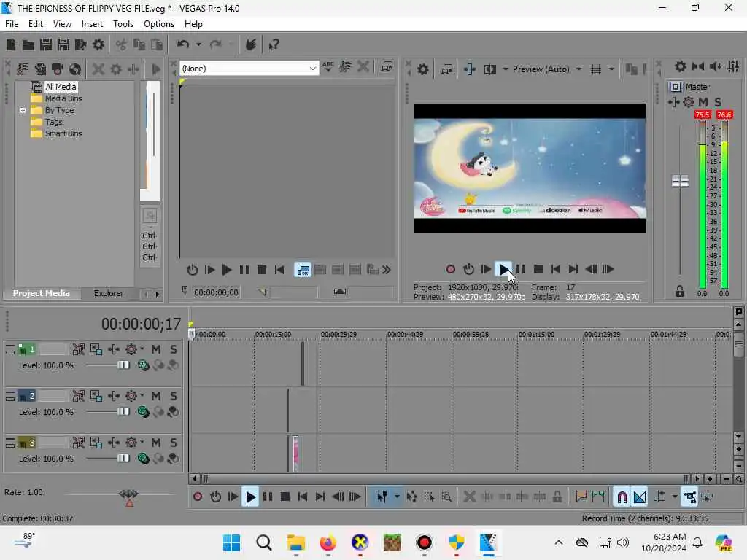Go to start in timeline transport
Viewport: 747px width, 560px height.
click(303, 497)
